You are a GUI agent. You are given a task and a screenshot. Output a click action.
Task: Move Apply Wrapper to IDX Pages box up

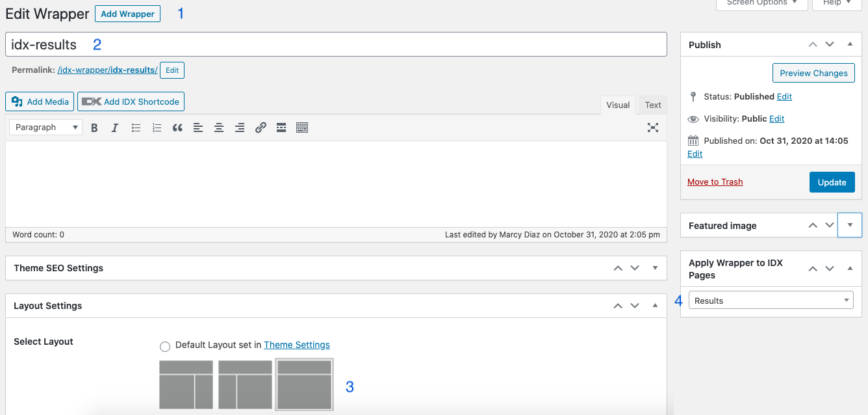pyautogui.click(x=813, y=268)
